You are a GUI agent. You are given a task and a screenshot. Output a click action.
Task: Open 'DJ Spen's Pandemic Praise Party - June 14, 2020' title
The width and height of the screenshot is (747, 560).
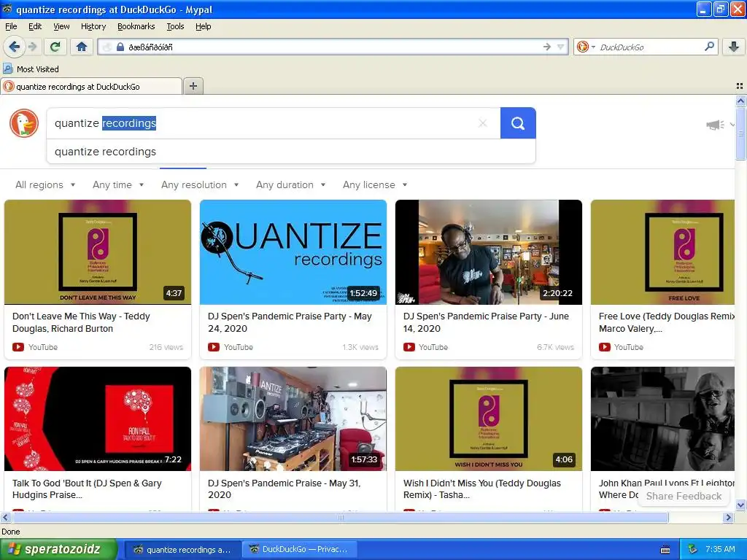click(486, 322)
